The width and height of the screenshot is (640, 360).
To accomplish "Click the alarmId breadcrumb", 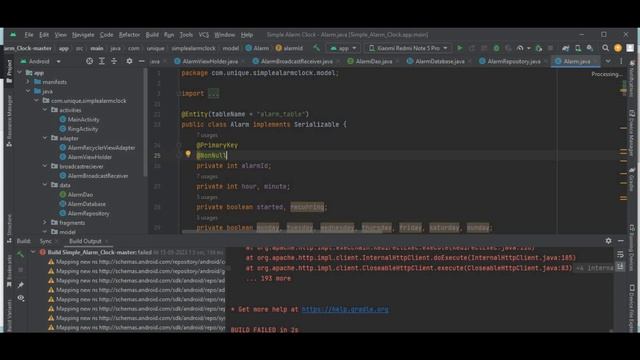I will (289, 48).
